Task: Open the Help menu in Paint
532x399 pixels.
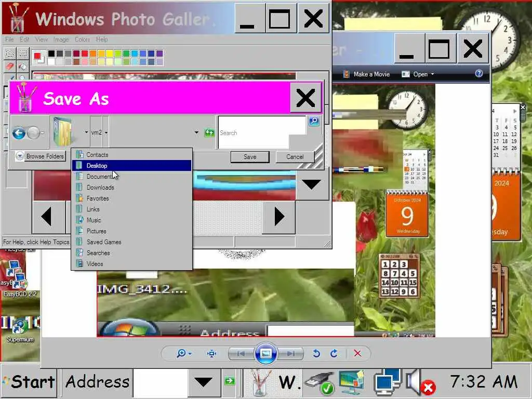Action: (x=102, y=39)
